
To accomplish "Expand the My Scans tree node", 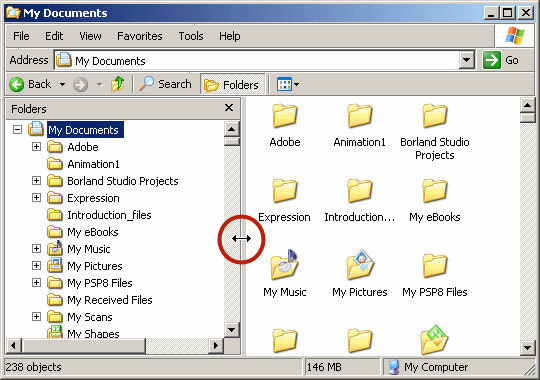I will (36, 316).
